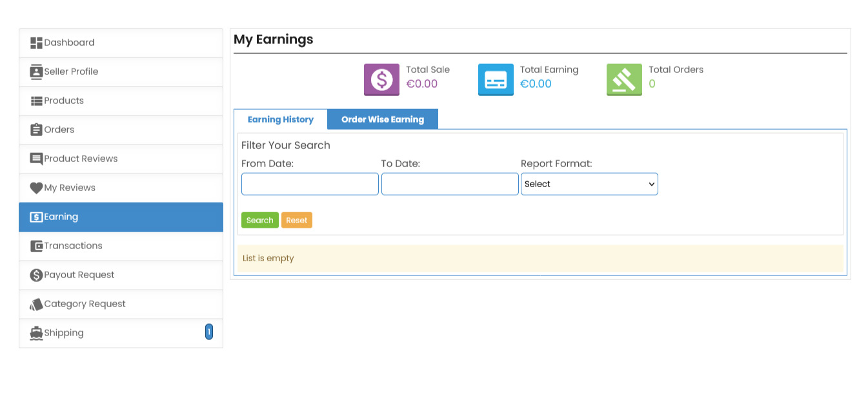Click the Product Reviews chat icon
The image size is (868, 398).
(x=36, y=159)
